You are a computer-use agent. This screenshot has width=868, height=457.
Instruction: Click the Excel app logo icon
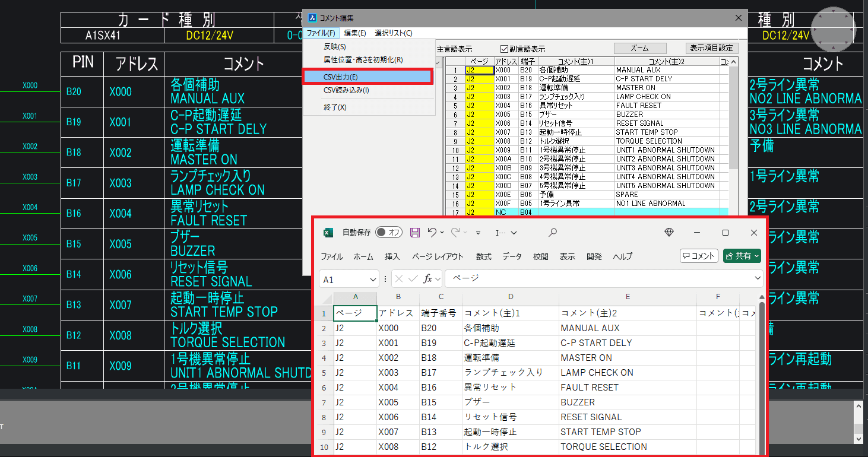coord(327,233)
